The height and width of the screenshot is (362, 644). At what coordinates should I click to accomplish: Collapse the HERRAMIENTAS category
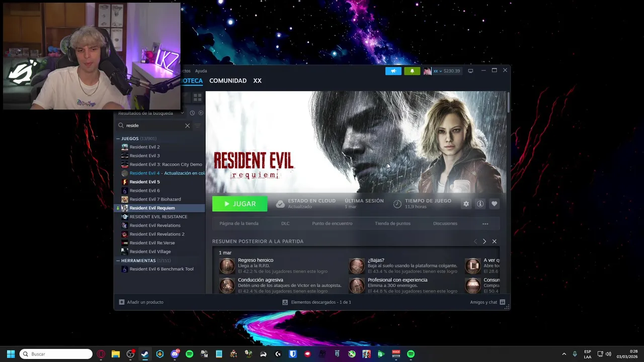[x=118, y=260]
